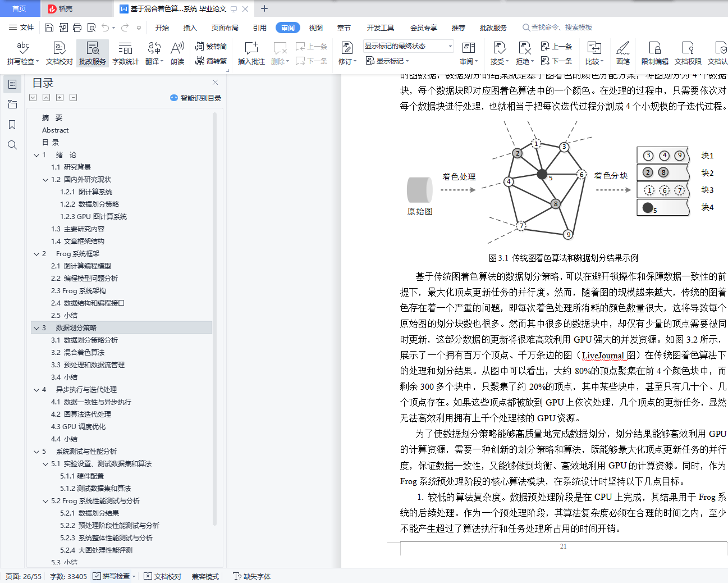Convert text using 繁转简
The width and height of the screenshot is (728, 583).
[x=211, y=47]
